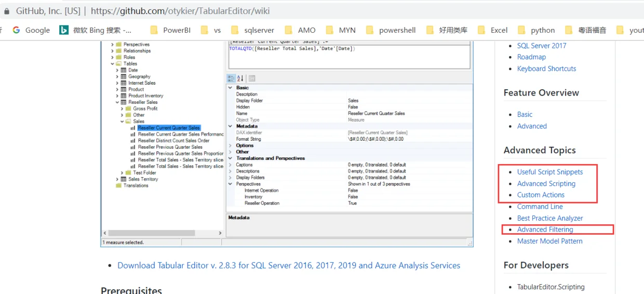Go to the Command Line wiki page
644x294 pixels.
point(540,206)
